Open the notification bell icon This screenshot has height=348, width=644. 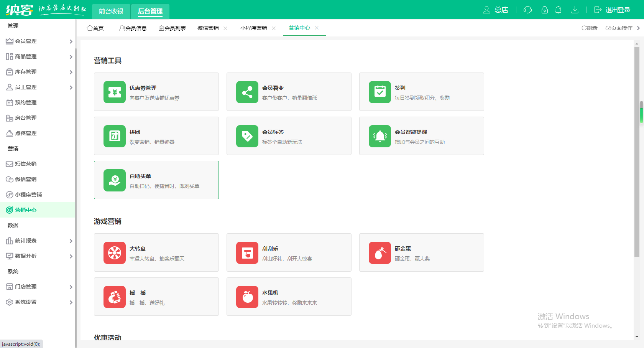coord(559,10)
